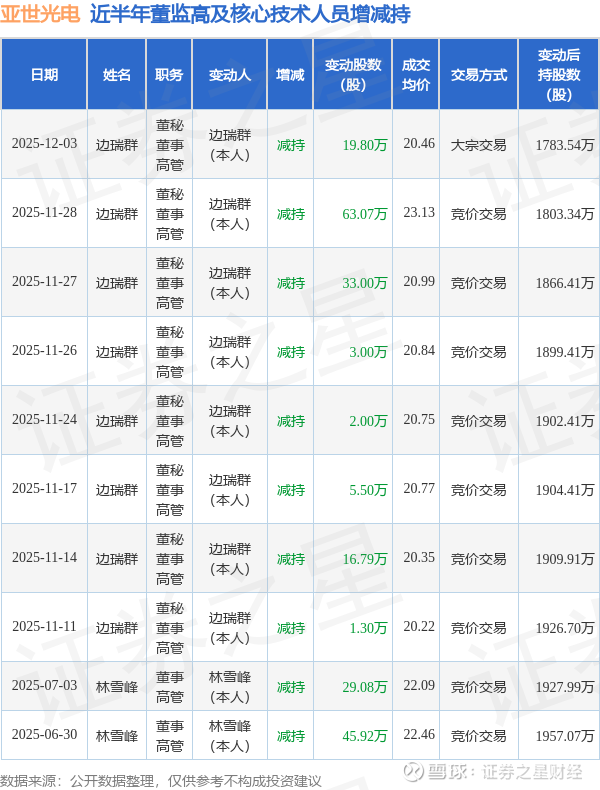Select the 增减 column header

[290, 75]
